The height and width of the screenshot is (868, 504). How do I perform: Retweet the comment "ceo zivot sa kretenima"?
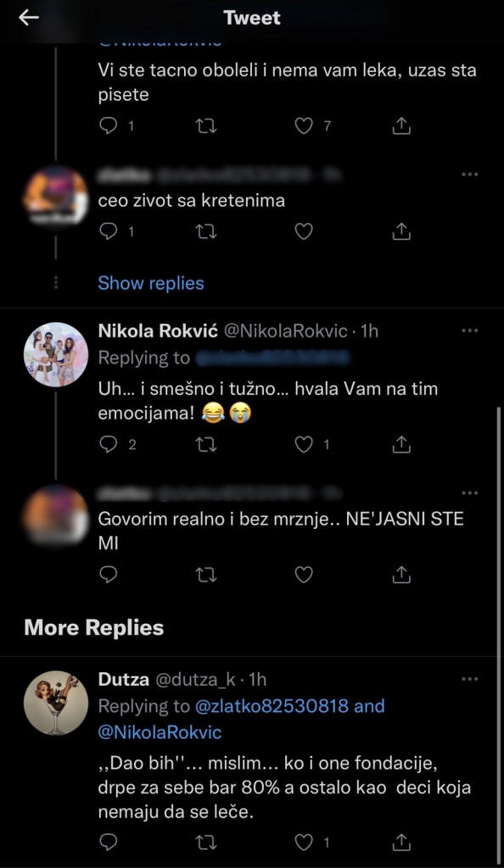pyautogui.click(x=206, y=231)
